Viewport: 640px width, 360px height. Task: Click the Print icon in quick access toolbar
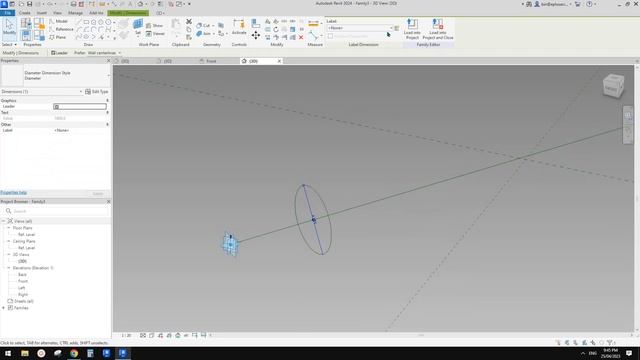point(73,4)
